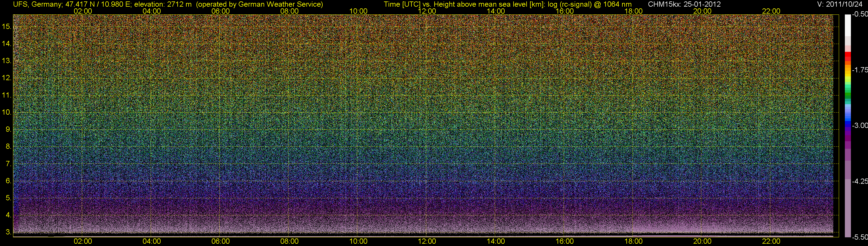Click the dark blue segment of the color scale
This screenshot has width=868, height=246.
click(847, 125)
